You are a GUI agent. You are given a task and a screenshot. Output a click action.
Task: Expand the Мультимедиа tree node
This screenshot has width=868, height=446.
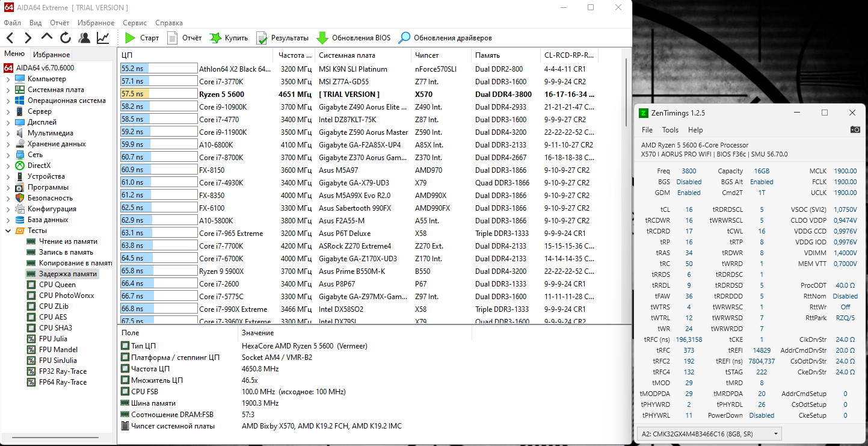[8, 133]
